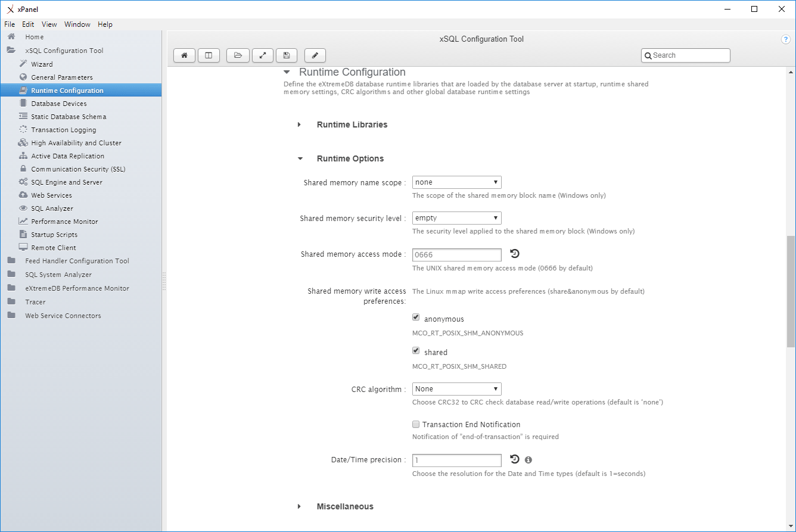Screen dimensions: 796x532
Task: Click the pencil edit toolbar button
Action: pyautogui.click(x=315, y=55)
